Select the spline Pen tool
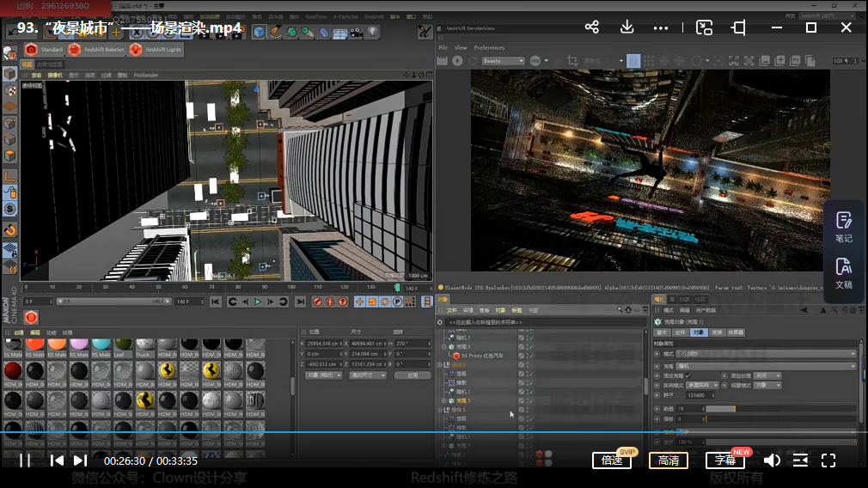Viewport: 868px width, 488px height. pyautogui.click(x=275, y=32)
